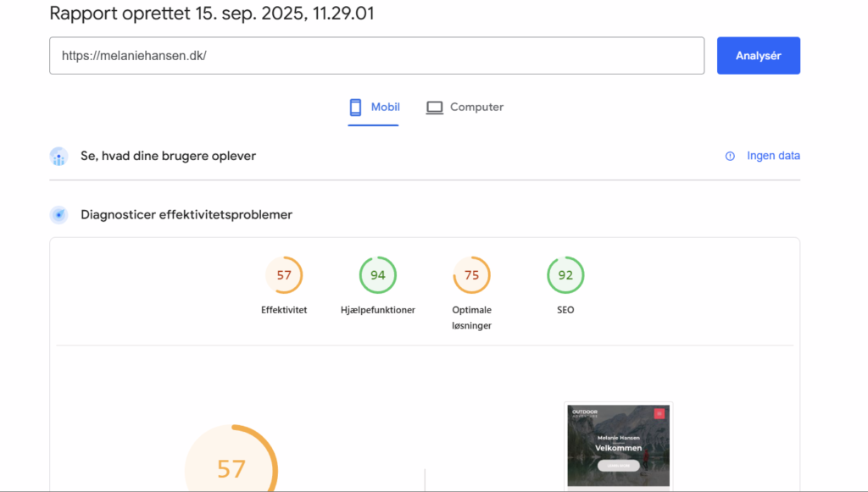Click the user experience icon beside 'Se, hvad dine brugere oplever'
This screenshot has width=868, height=492.
point(58,157)
